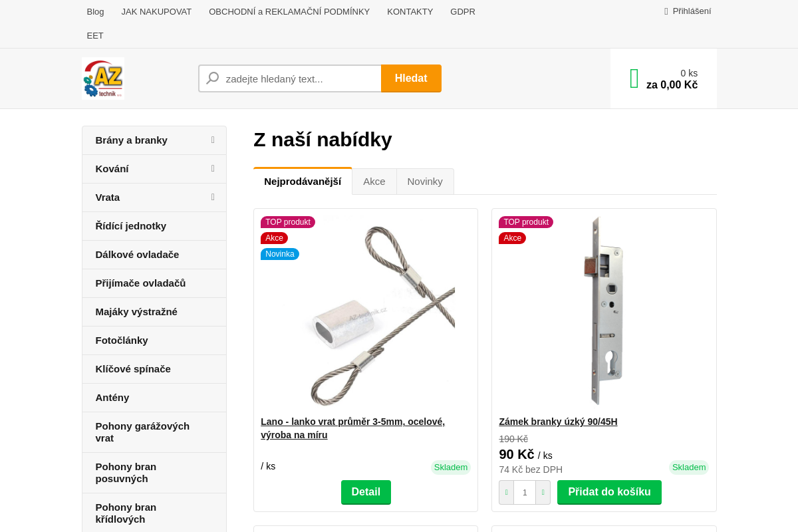798x532 pixels.
Task: Click the Hledat search button
Action: tap(411, 78)
